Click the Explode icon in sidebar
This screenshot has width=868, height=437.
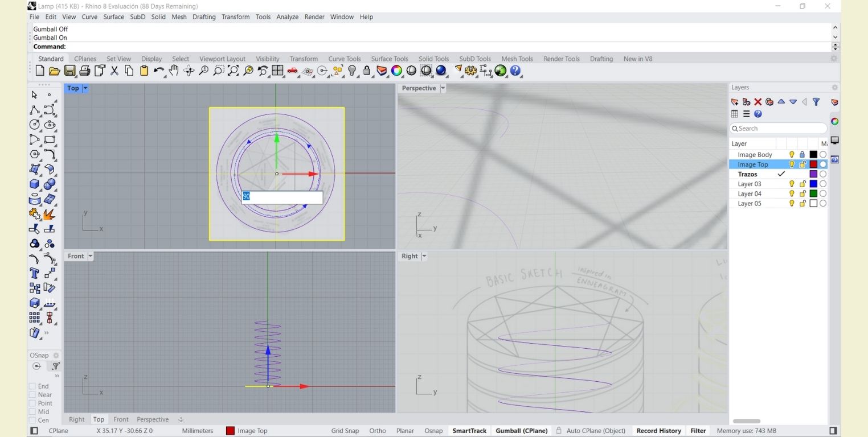point(50,214)
